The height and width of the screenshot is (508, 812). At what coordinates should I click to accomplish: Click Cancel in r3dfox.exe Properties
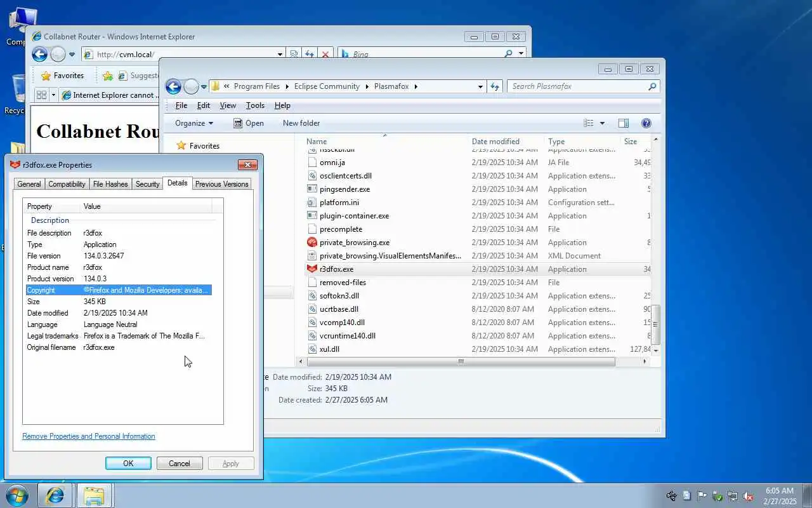(180, 464)
